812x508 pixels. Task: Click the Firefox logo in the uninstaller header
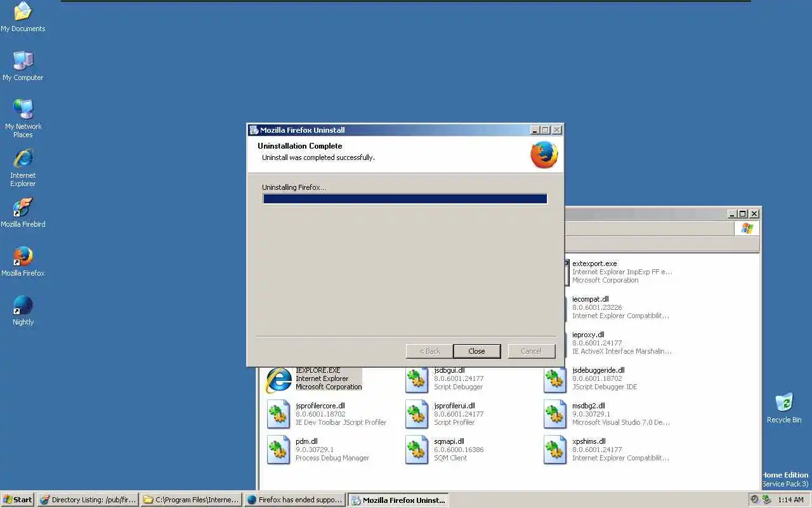[544, 154]
